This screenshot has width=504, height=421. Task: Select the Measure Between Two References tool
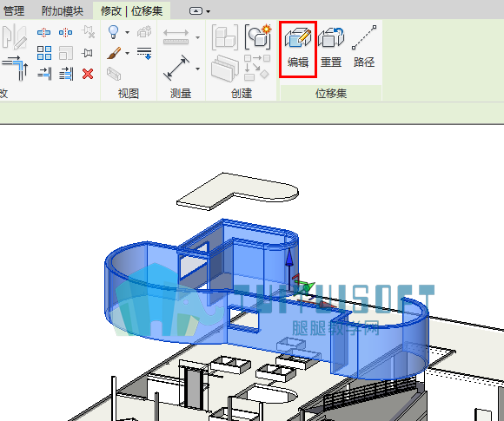coord(176,68)
